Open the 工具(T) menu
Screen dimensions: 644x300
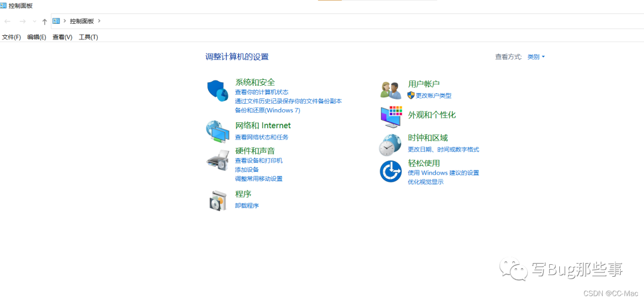coord(88,37)
